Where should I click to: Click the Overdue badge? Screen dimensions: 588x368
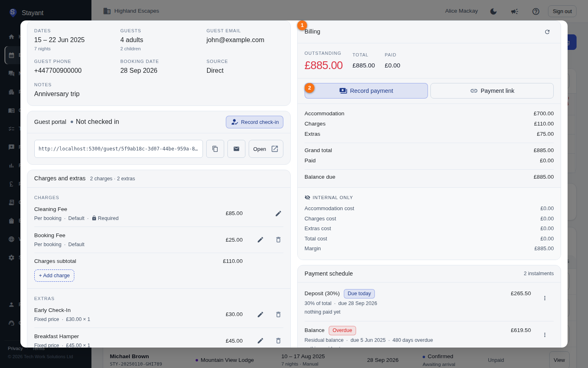tap(342, 330)
